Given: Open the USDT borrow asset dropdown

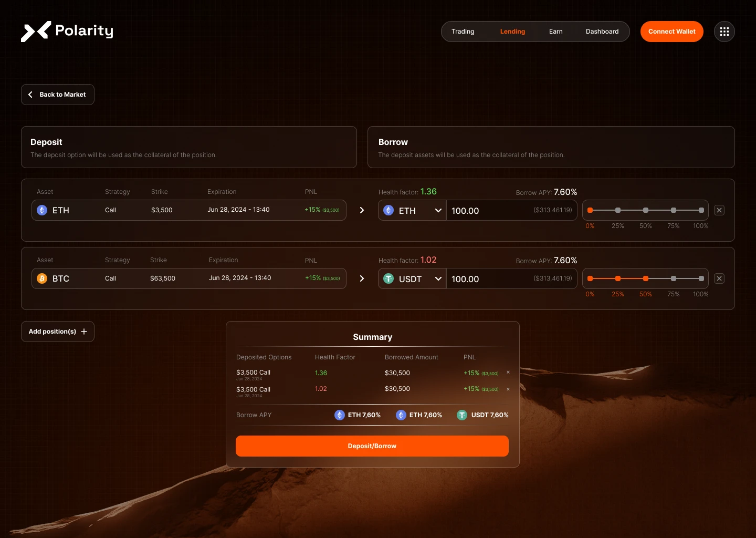Looking at the screenshot, I should [x=412, y=278].
